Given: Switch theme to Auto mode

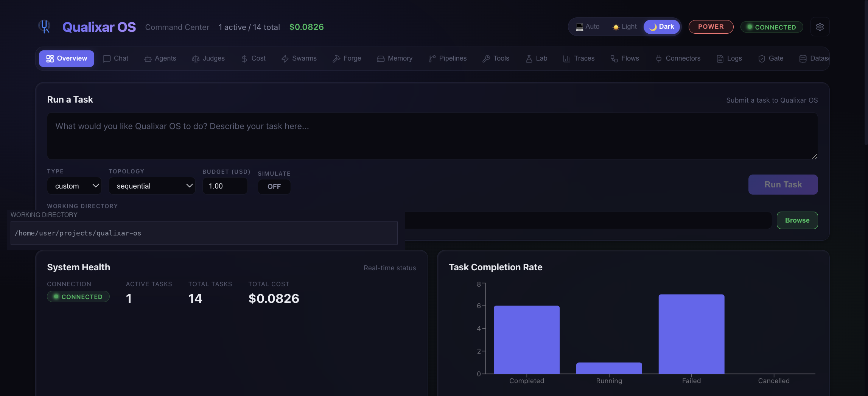Looking at the screenshot, I should point(588,27).
